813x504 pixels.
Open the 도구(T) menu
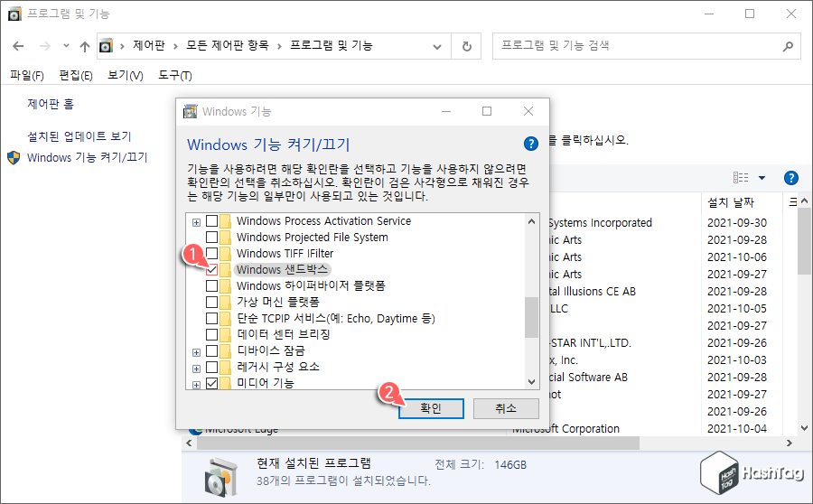coord(174,76)
